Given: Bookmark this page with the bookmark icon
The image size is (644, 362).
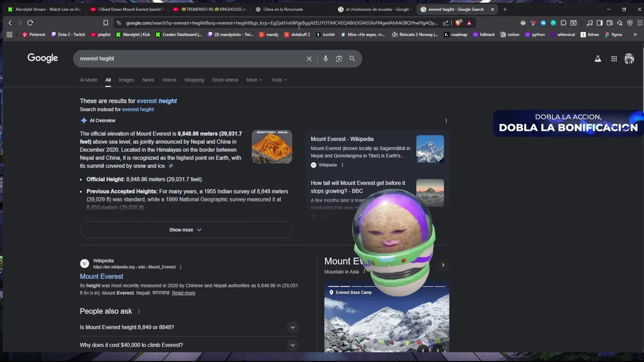Looking at the screenshot, I should click(x=106, y=23).
